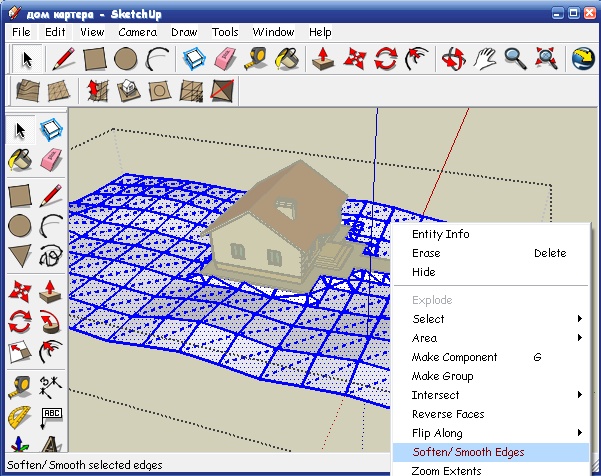Screen dimensions: 601x476
Task: Activate the Follow Me tool
Action: (51, 322)
